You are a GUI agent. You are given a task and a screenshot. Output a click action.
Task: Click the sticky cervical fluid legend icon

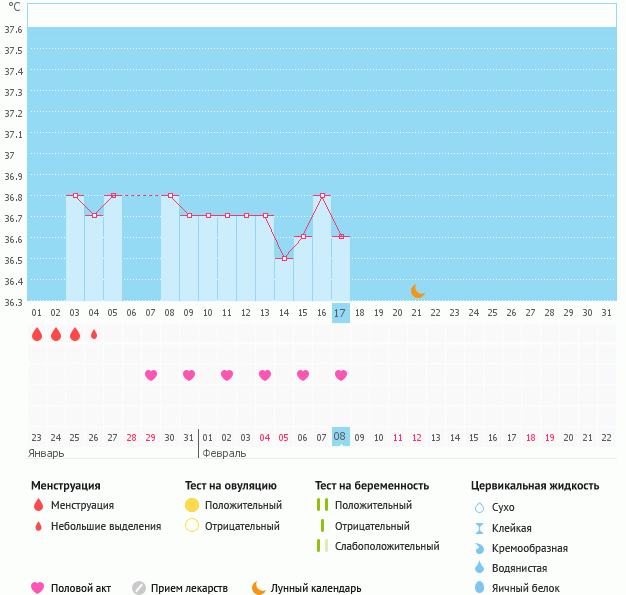[x=478, y=528]
